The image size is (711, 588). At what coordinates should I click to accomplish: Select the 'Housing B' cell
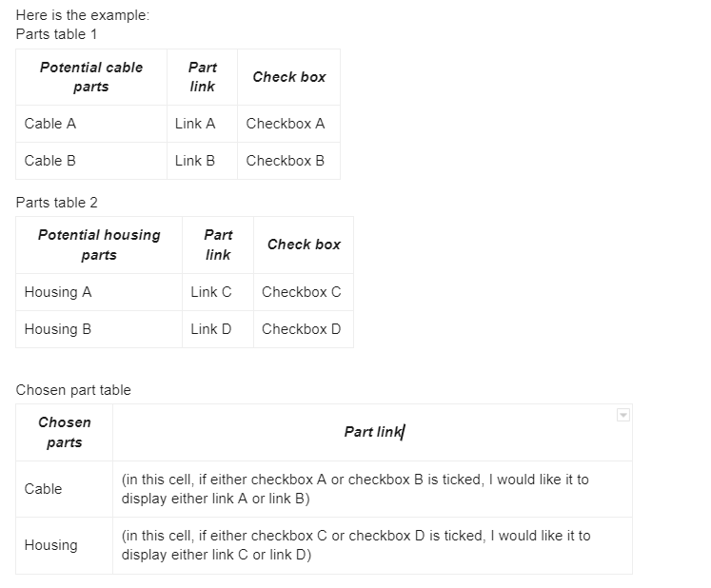point(99,329)
